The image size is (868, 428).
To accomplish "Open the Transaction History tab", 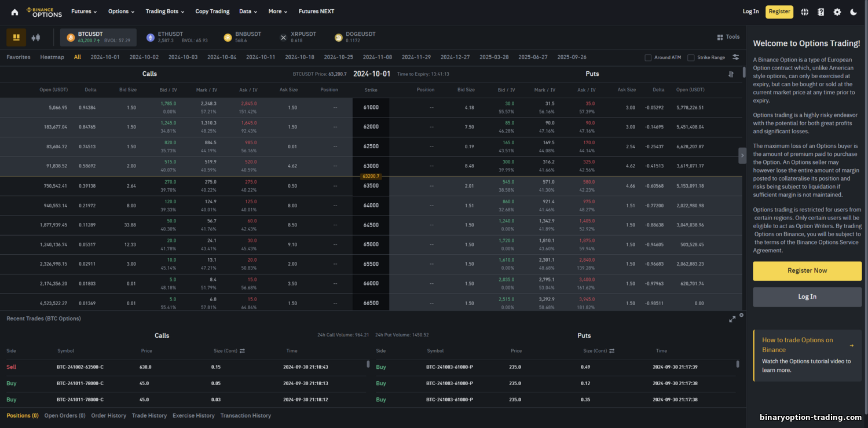I will point(246,416).
